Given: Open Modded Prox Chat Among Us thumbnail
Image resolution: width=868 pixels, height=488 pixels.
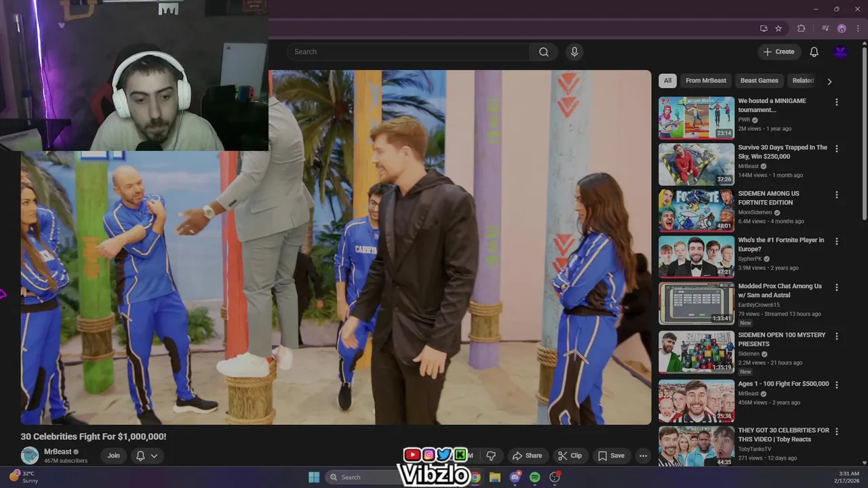Looking at the screenshot, I should tap(696, 303).
